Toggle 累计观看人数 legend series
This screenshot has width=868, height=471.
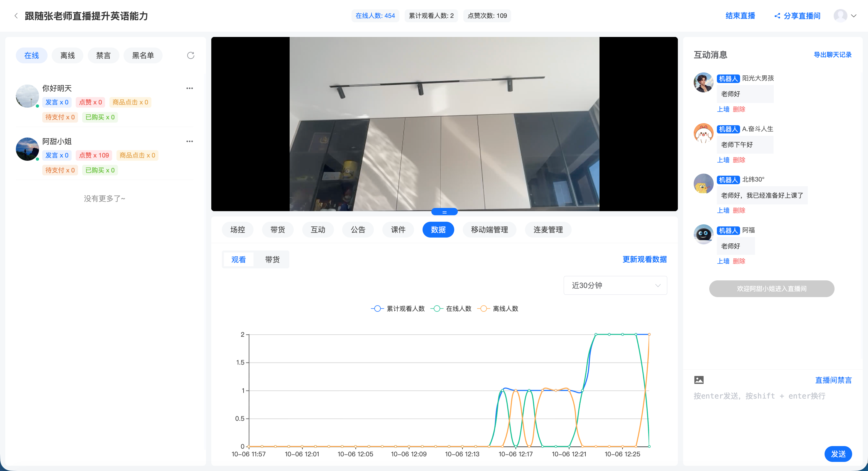coord(398,309)
